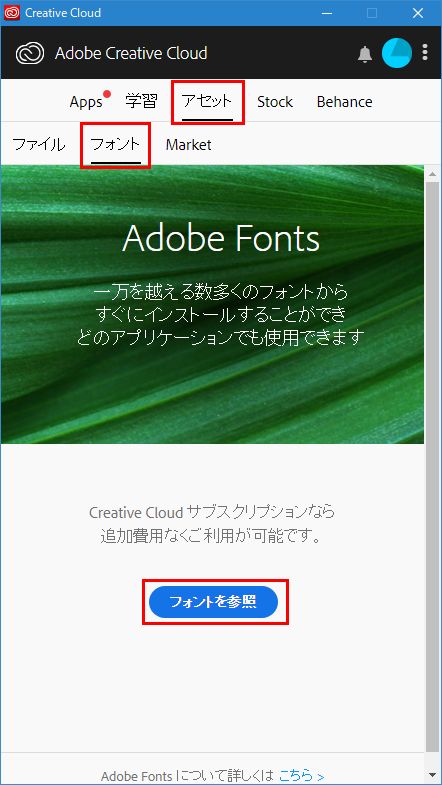Image resolution: width=442 pixels, height=785 pixels.
Task: Click the フォントを参照 button
Action: [213, 602]
